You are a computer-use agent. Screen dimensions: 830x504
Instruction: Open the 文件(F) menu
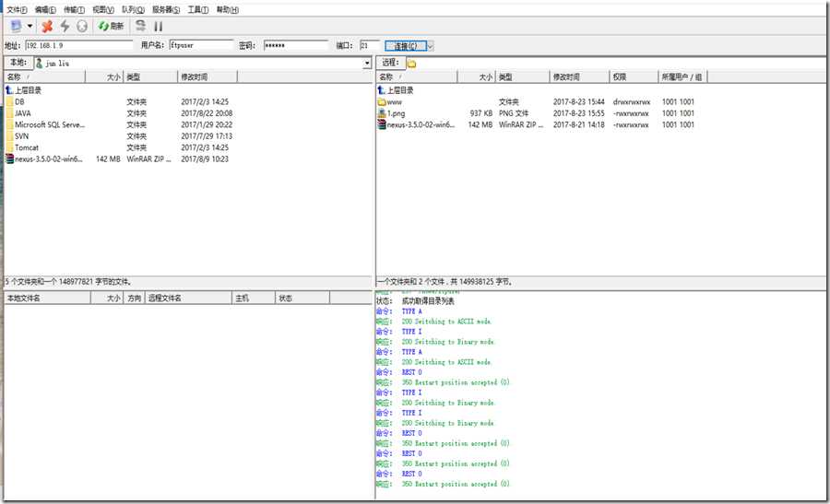tap(17, 9)
